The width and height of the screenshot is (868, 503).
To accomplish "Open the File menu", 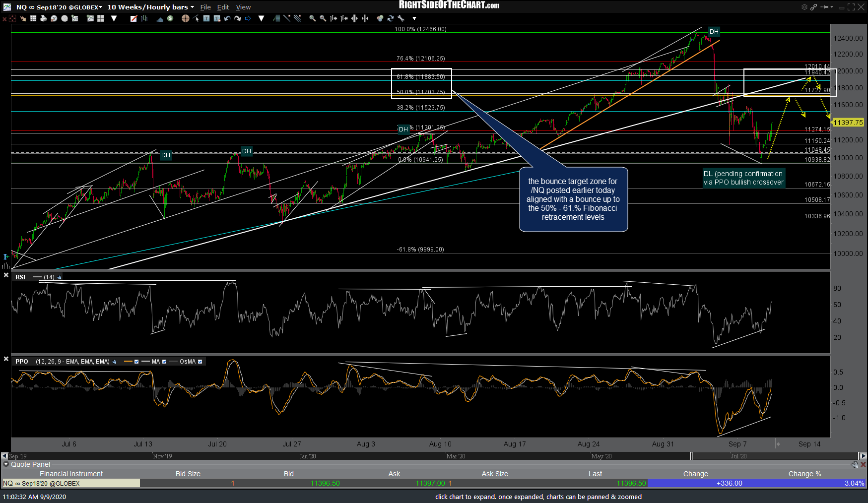I will click(205, 7).
